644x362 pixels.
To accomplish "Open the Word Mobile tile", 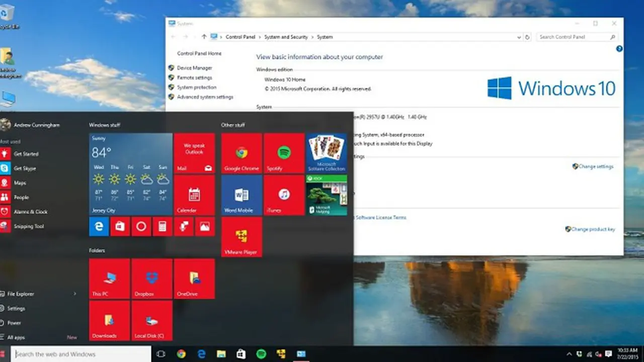I will pos(242,195).
